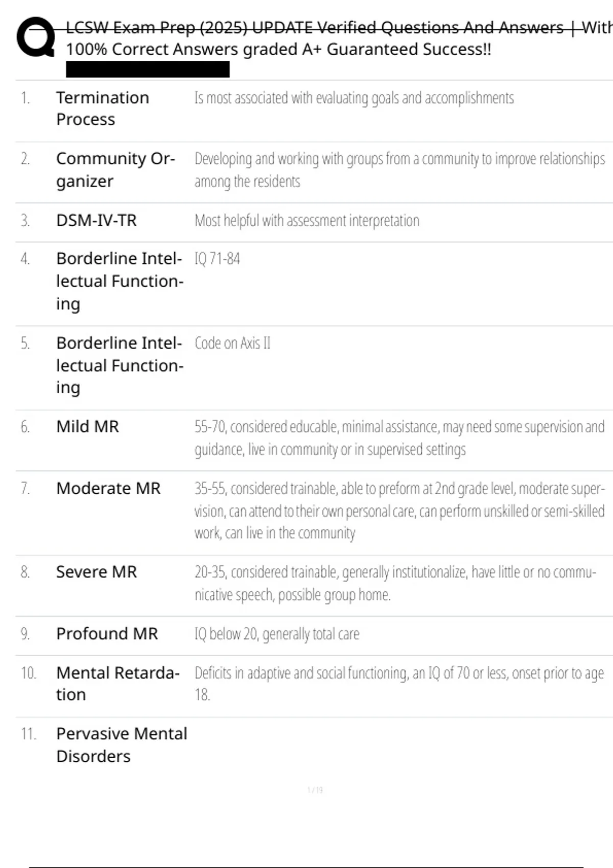Select the term Termination Process
Image resolution: width=613 pixels, height=868 pixels.
(x=102, y=108)
